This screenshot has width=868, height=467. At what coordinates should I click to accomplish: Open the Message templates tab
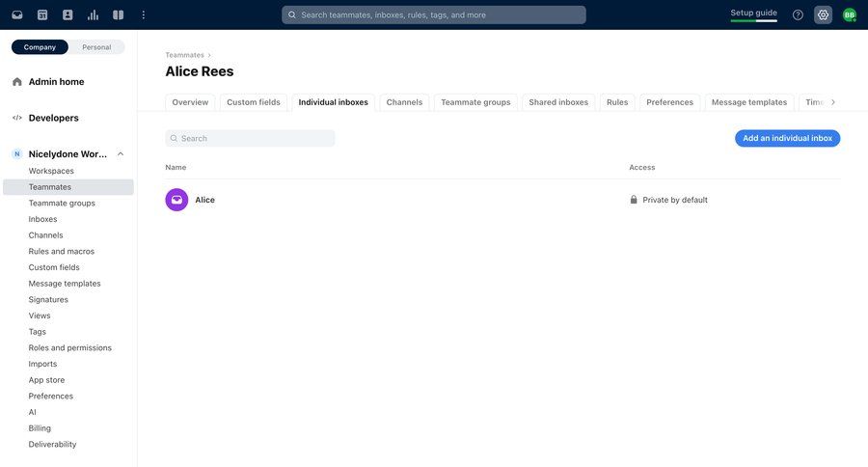749,102
